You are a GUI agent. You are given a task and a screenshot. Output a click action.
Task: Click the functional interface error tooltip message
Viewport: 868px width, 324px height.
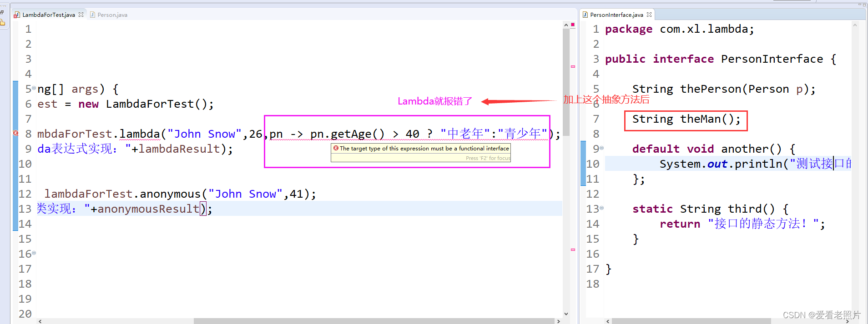(424, 148)
